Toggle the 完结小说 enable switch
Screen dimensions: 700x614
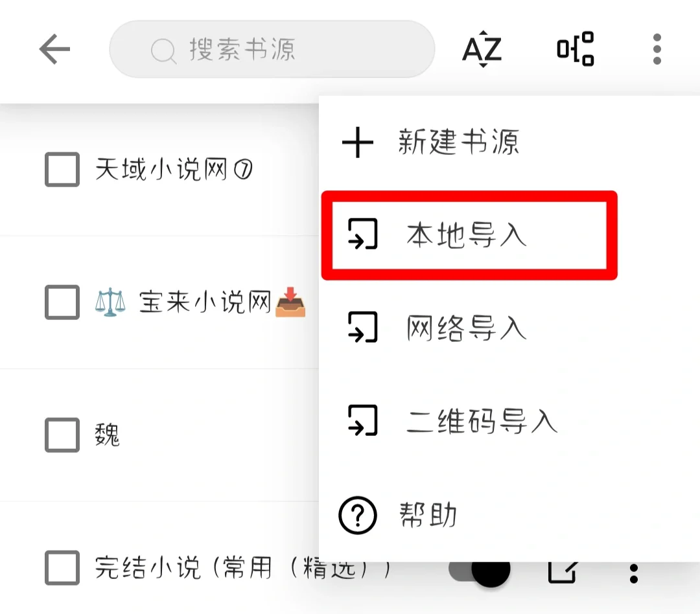[x=480, y=570]
